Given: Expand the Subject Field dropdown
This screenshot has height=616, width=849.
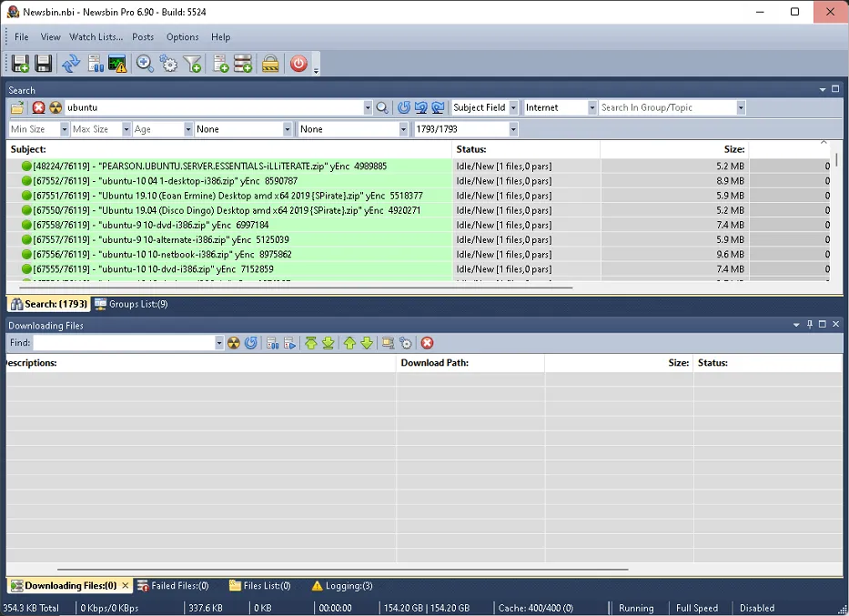Looking at the screenshot, I should pos(513,107).
